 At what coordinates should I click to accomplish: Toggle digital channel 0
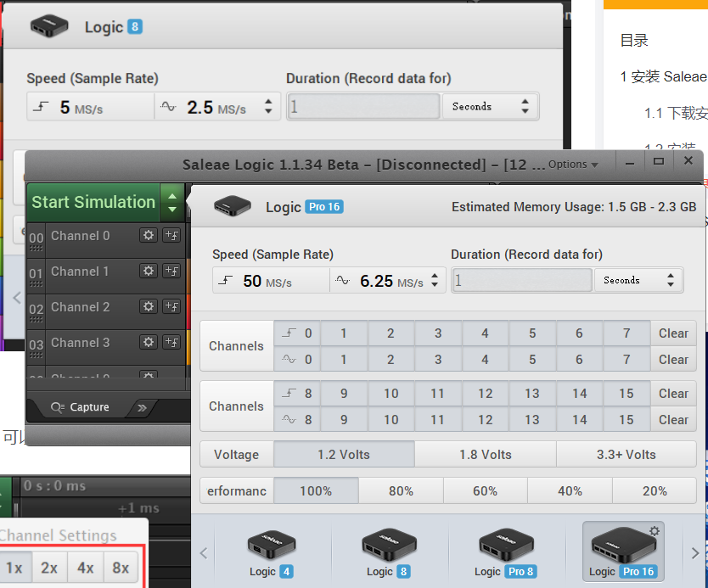point(297,333)
